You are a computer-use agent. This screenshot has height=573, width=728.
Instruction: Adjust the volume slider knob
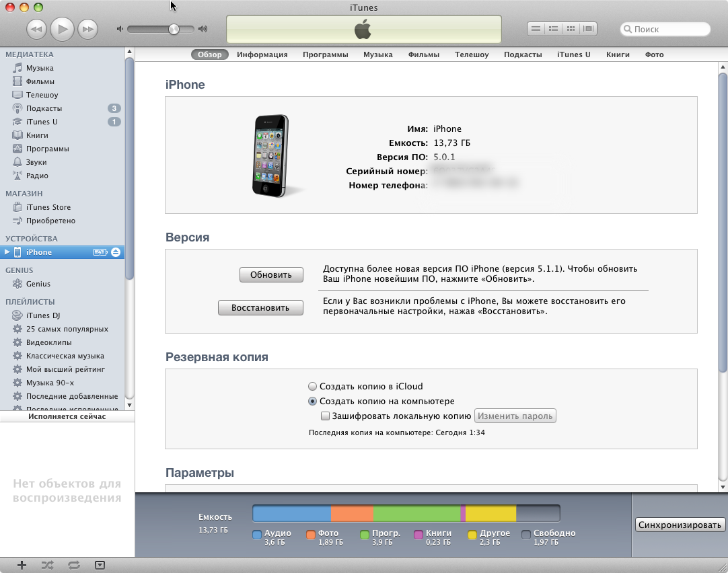tap(174, 29)
